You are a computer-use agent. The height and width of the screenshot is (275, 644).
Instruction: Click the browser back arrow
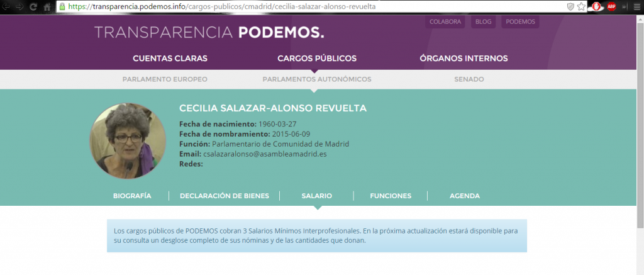click(7, 6)
